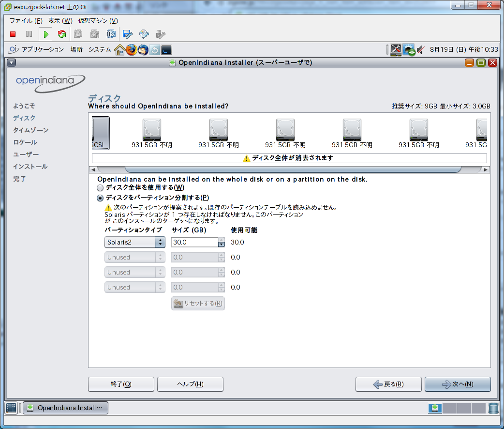Click the 次へ(N) next button
The height and width of the screenshot is (429, 504).
pos(458,384)
